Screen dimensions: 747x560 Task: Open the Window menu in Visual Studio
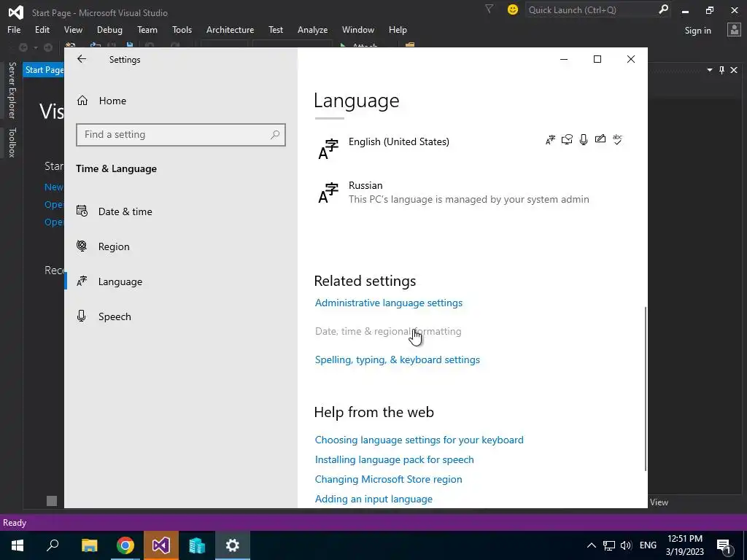pyautogui.click(x=357, y=29)
